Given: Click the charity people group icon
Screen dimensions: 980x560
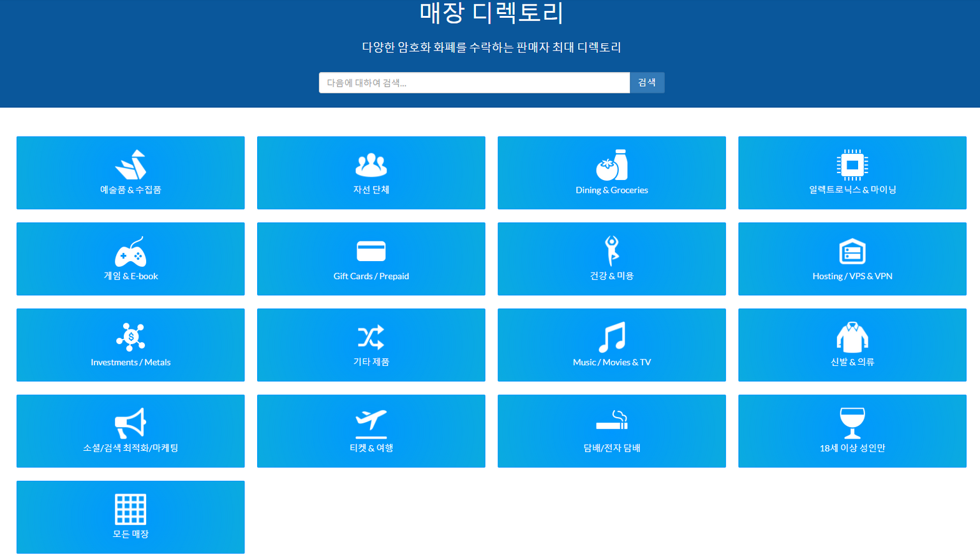Looking at the screenshot, I should 371,165.
